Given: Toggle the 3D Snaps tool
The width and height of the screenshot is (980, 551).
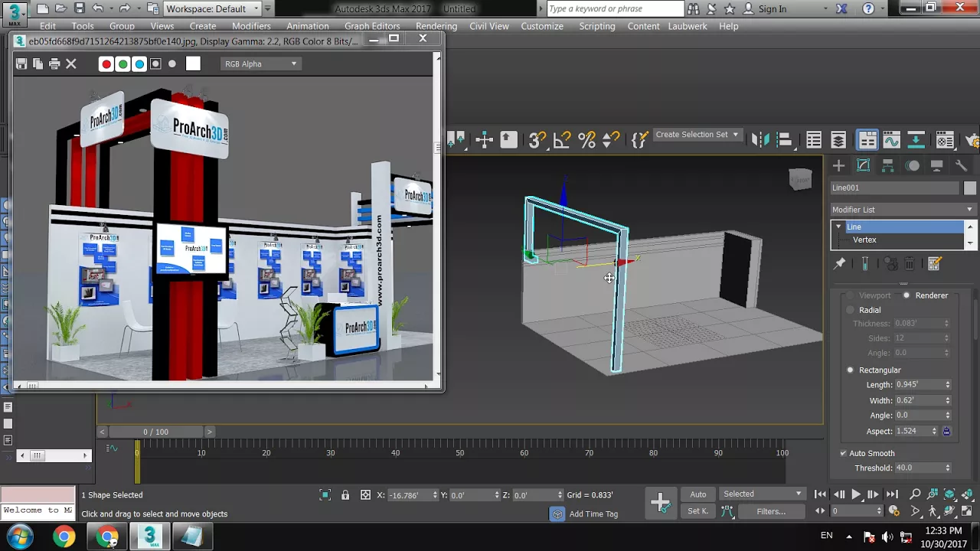Looking at the screenshot, I should [x=537, y=140].
